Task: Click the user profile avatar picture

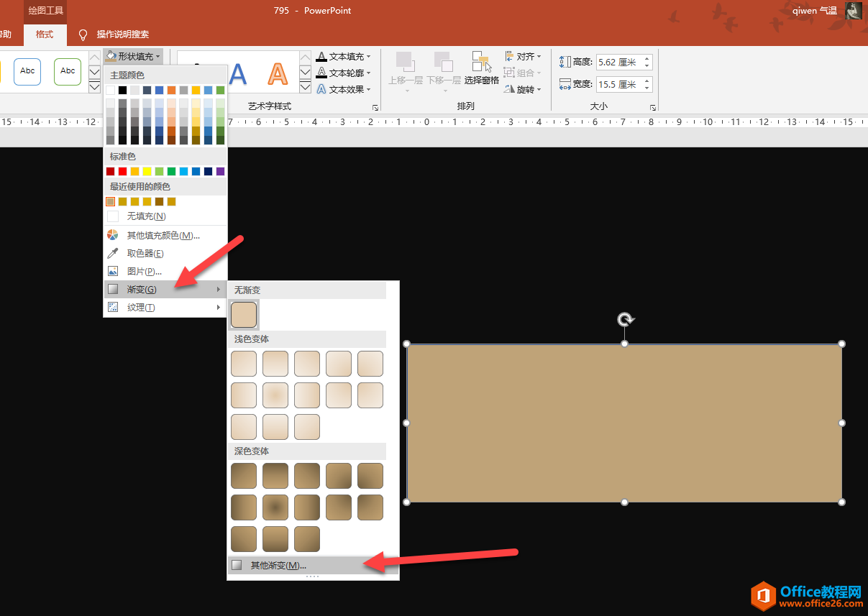Action: click(853, 11)
